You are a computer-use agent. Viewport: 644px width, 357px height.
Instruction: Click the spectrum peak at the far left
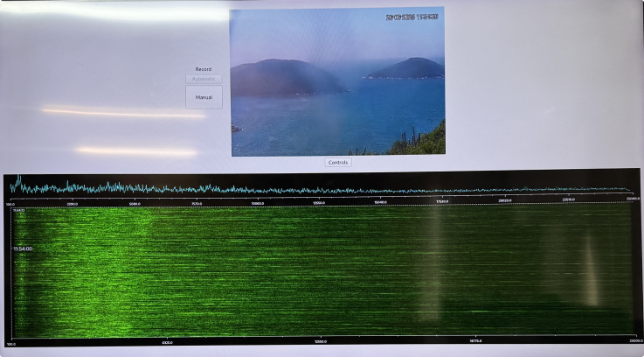17,180
